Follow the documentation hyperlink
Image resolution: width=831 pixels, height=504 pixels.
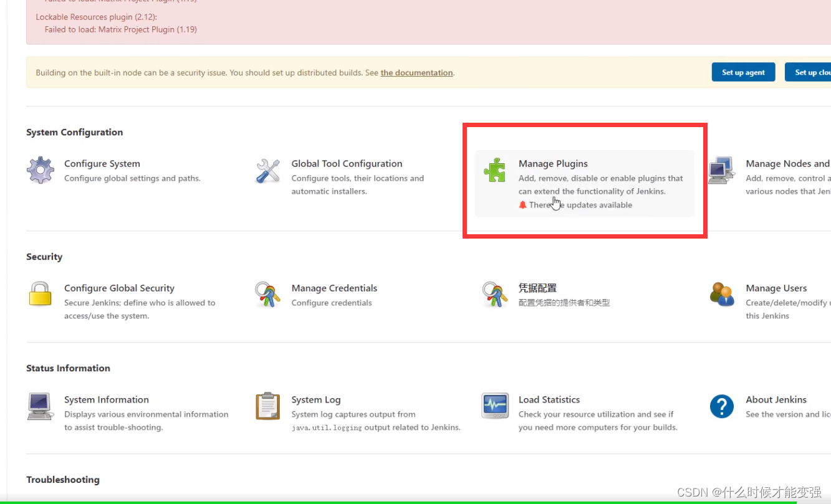point(416,73)
